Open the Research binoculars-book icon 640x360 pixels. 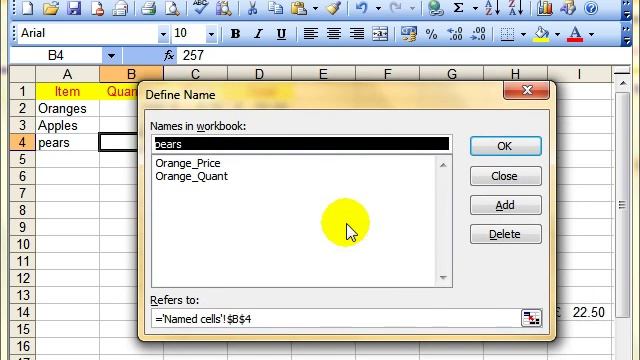(x=223, y=8)
